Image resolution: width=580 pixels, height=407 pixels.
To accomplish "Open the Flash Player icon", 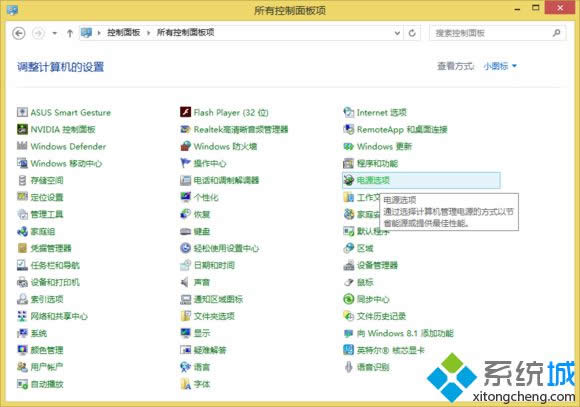I will tap(185, 112).
